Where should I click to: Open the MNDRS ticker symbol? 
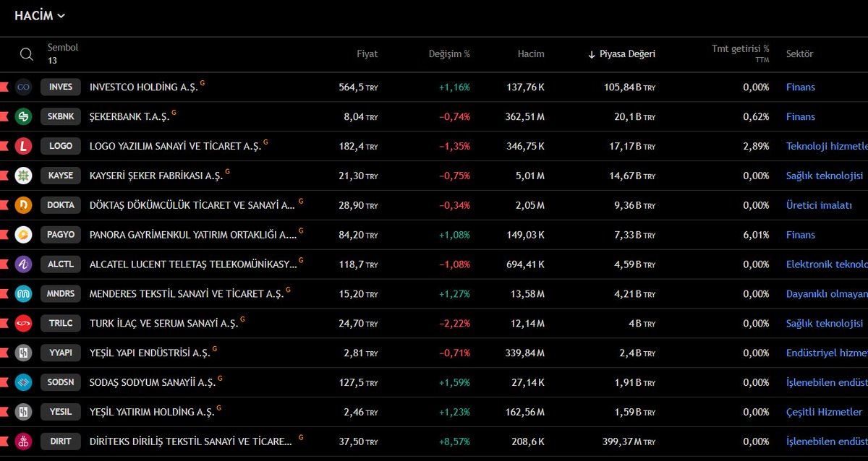click(61, 294)
